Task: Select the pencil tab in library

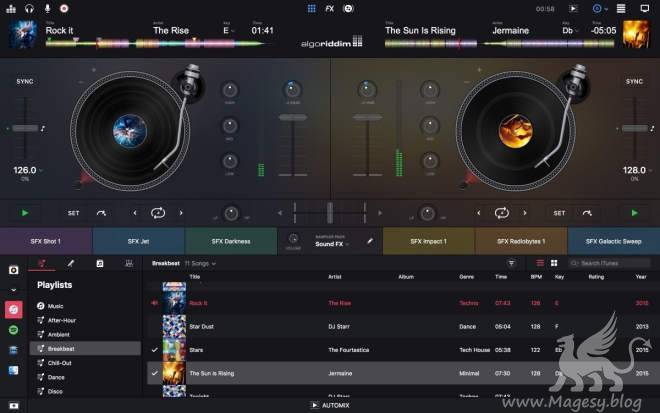Action: pos(71,264)
